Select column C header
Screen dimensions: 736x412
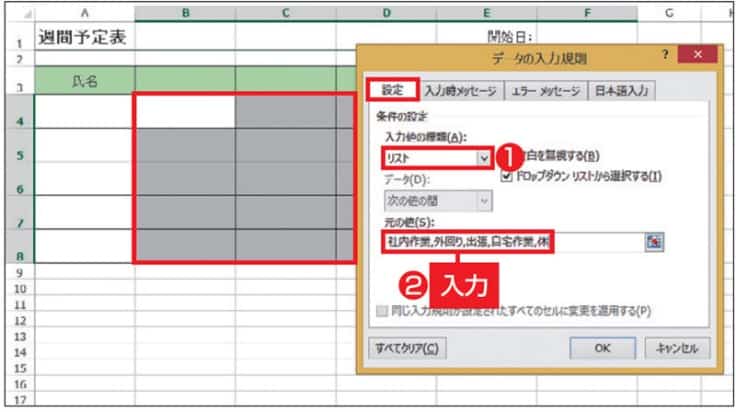[x=285, y=11]
